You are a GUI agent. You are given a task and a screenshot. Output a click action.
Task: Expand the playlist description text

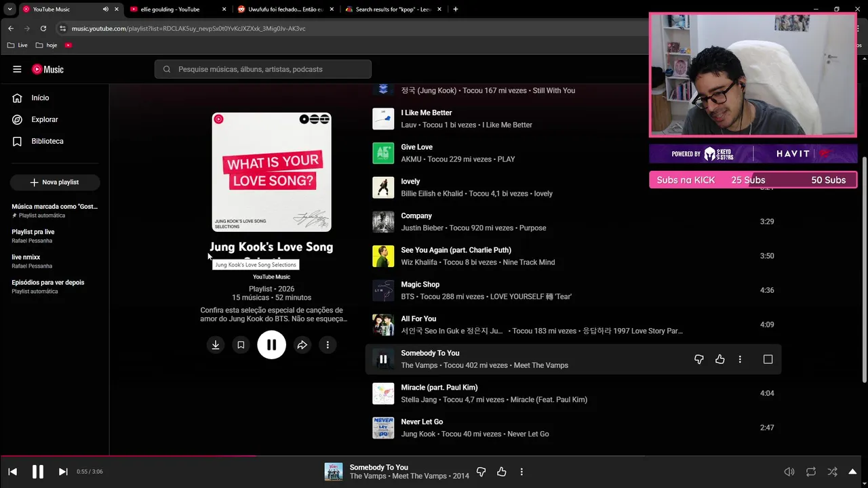273,314
